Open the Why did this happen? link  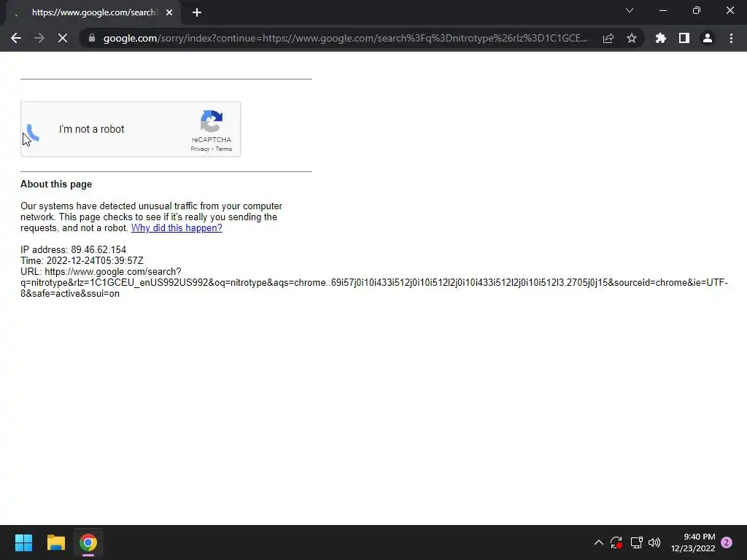pyautogui.click(x=177, y=227)
